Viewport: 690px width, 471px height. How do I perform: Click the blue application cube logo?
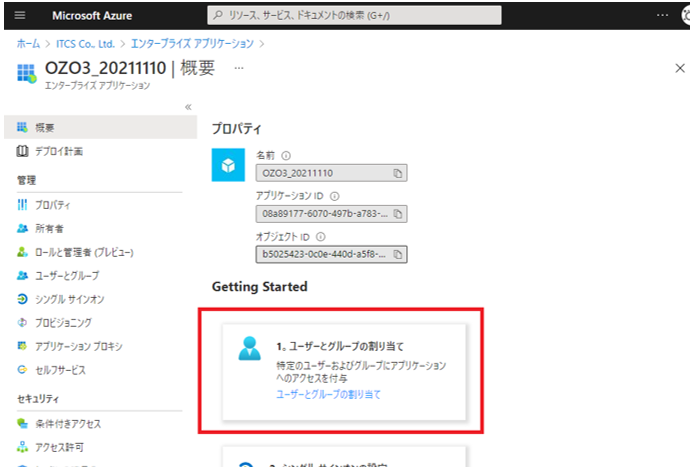pos(228,165)
